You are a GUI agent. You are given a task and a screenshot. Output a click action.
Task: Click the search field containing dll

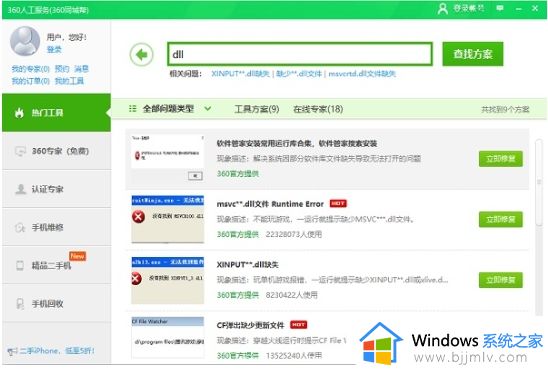coord(300,54)
